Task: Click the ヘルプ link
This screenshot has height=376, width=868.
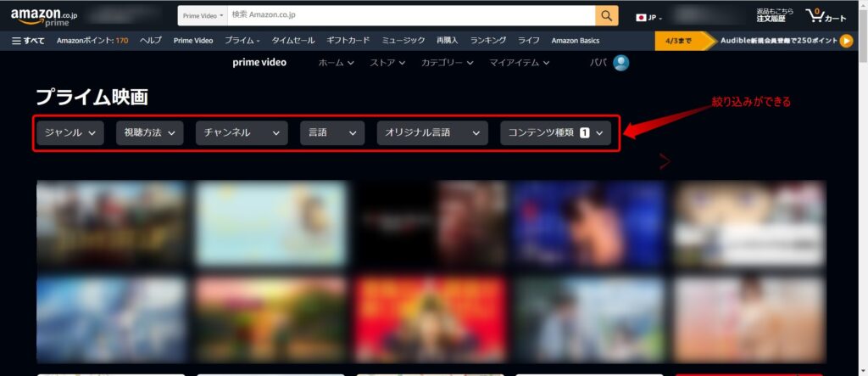Action: 151,41
